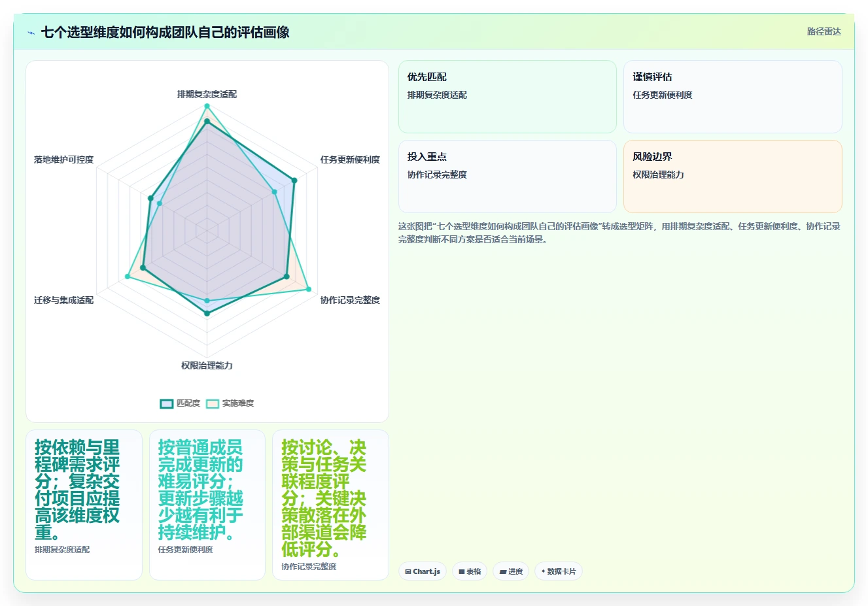Viewport: 868px width, 606px height.
Task: Click the 实施难度 data point on the 任务更新便利度 axis
Action: tap(274, 192)
